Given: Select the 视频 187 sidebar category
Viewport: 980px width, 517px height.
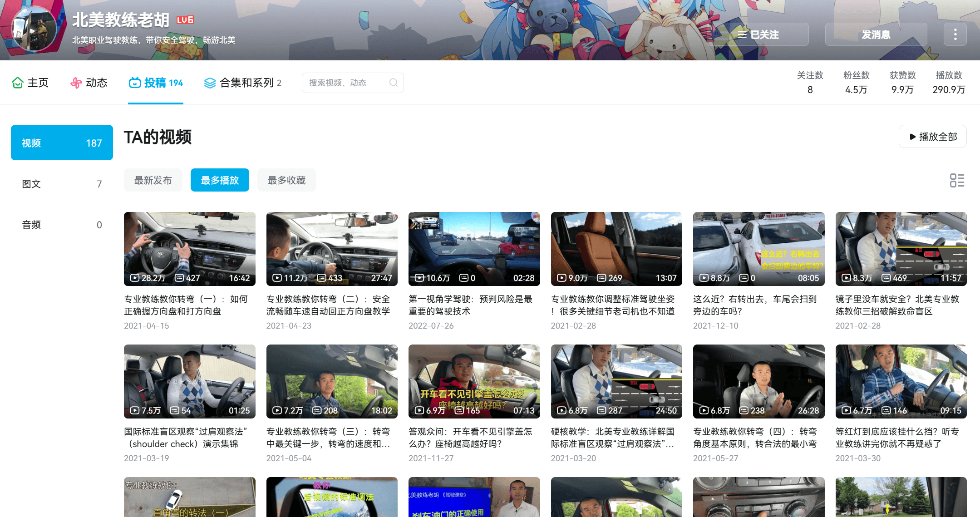Looking at the screenshot, I should coord(62,143).
